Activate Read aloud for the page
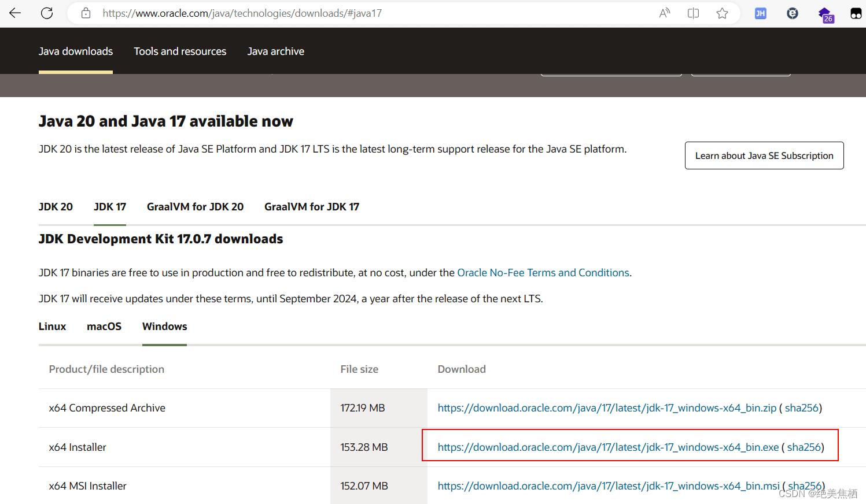The height and width of the screenshot is (504, 866). point(664,13)
